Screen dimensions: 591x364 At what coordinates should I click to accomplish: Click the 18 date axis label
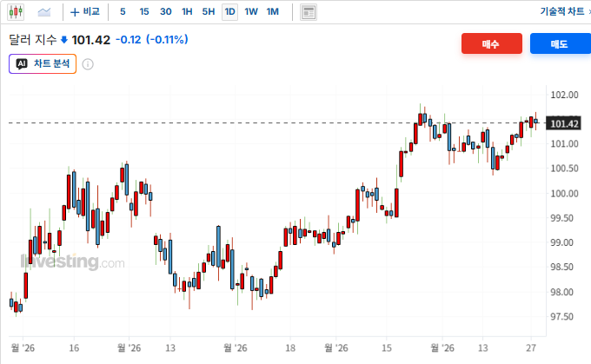point(290,347)
